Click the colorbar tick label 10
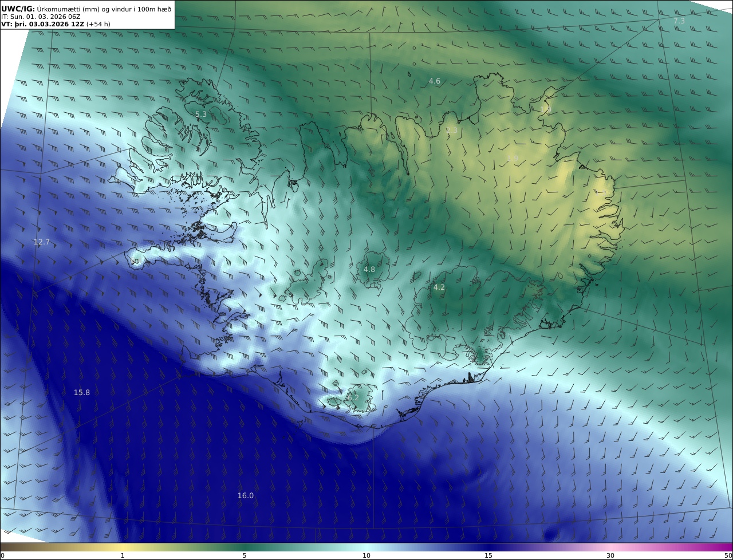The image size is (733, 560). (x=366, y=555)
